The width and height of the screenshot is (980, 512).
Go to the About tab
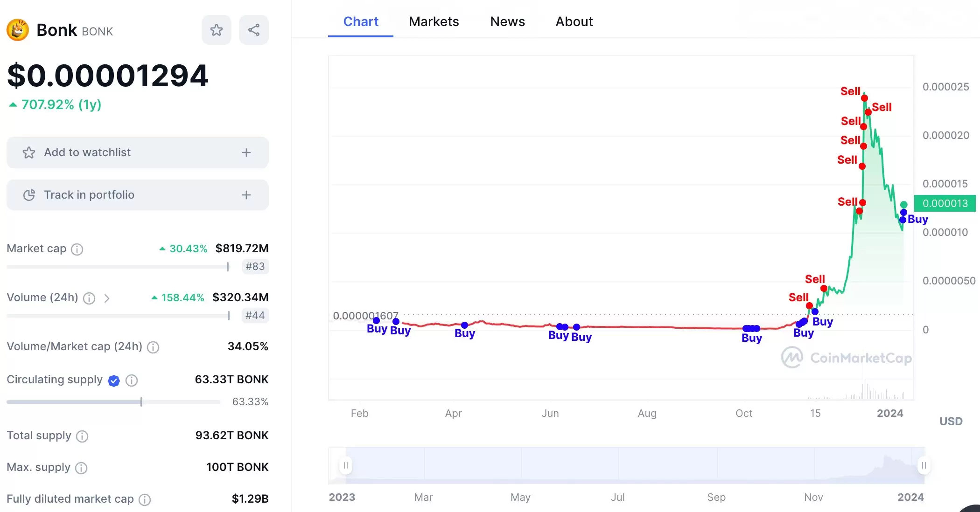574,21
